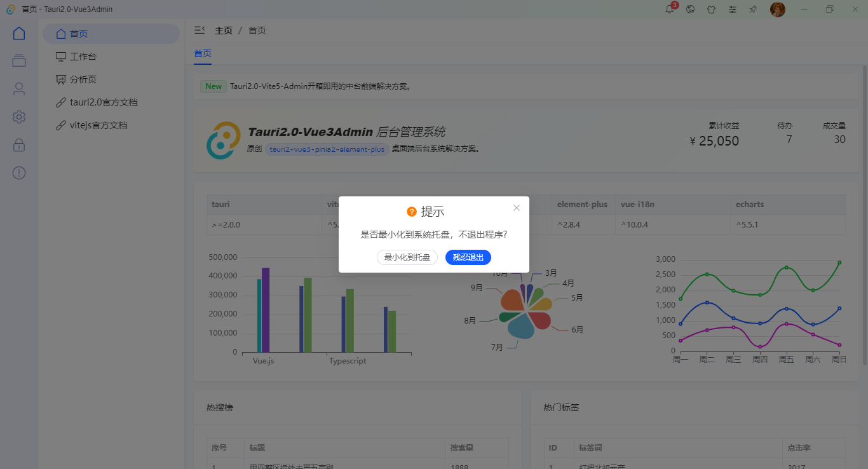Open the layout settings sliders icon
The width and height of the screenshot is (868, 469).
coord(732,10)
